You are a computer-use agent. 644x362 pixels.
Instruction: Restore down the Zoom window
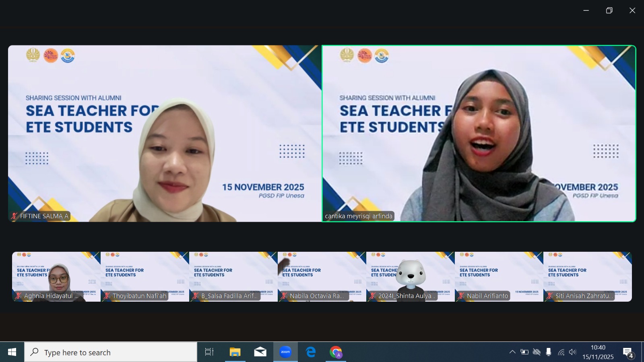click(609, 10)
